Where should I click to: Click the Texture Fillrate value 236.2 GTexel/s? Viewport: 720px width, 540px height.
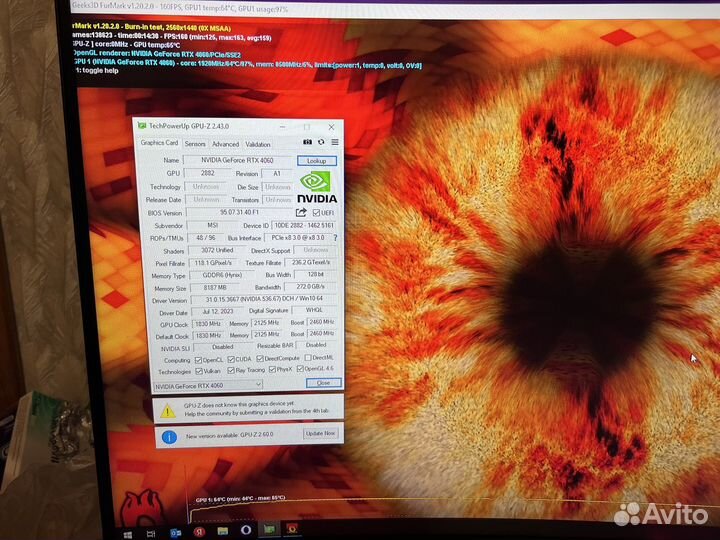(311, 262)
